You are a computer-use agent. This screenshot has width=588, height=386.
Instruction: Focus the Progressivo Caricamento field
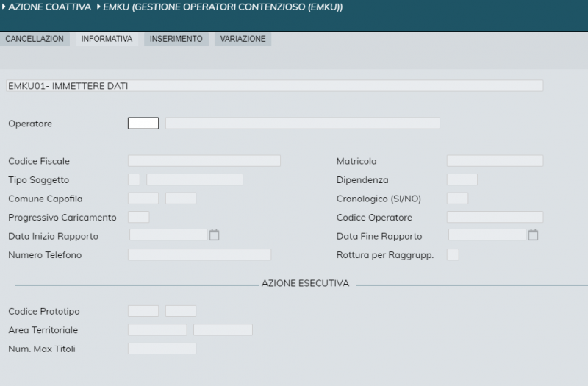(138, 217)
